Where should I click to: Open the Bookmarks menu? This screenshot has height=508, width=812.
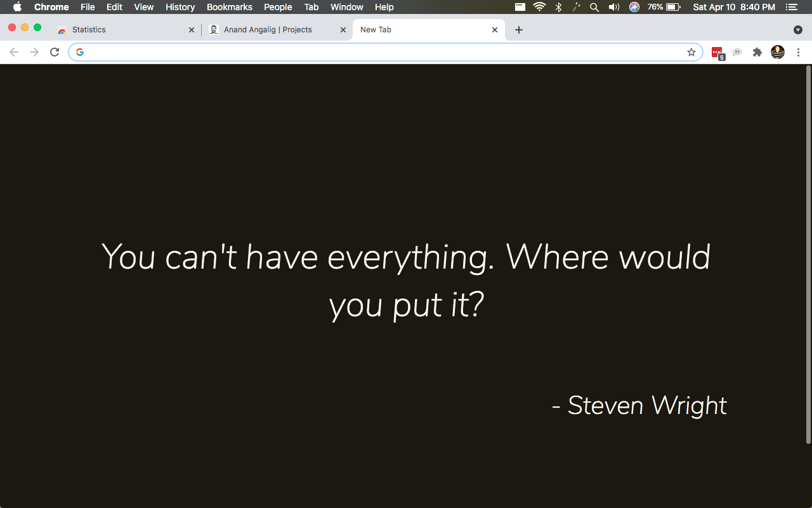pyautogui.click(x=229, y=7)
